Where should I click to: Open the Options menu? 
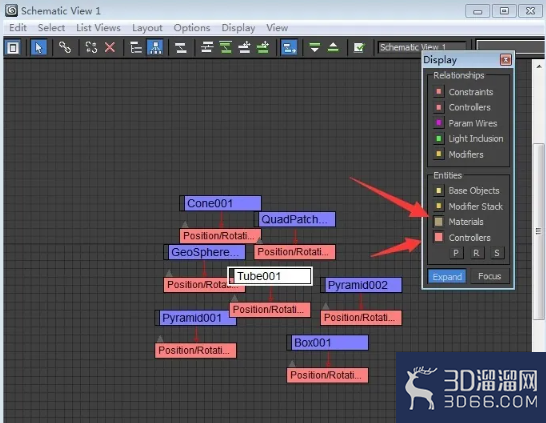tap(192, 28)
